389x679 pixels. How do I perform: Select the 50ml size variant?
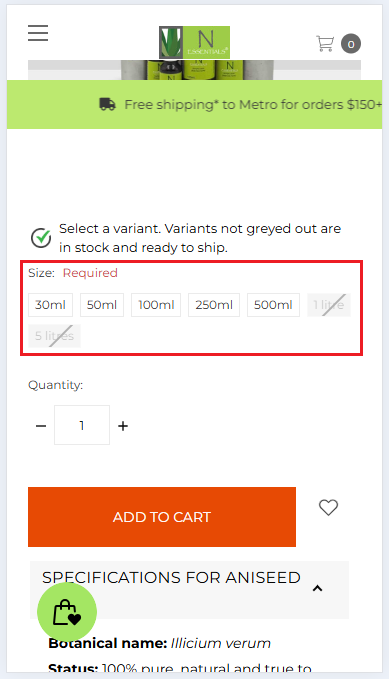coord(102,305)
